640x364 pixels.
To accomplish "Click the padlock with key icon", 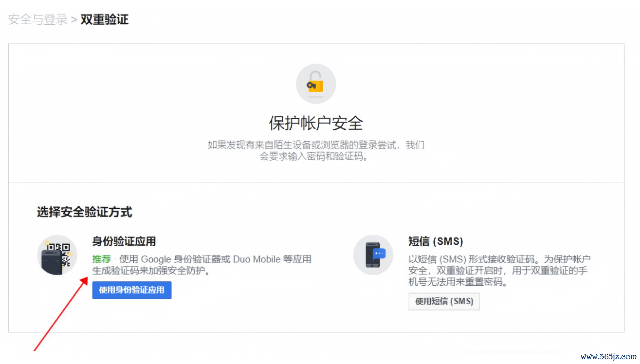I will click(x=316, y=84).
